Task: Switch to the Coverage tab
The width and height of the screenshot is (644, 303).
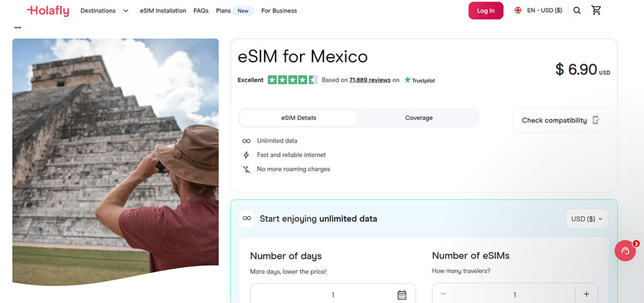Action: click(x=418, y=118)
